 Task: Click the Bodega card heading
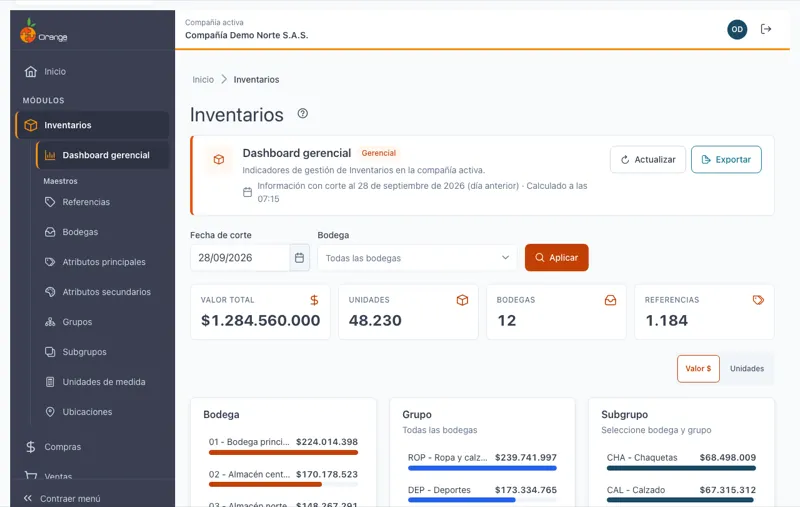pos(221,415)
